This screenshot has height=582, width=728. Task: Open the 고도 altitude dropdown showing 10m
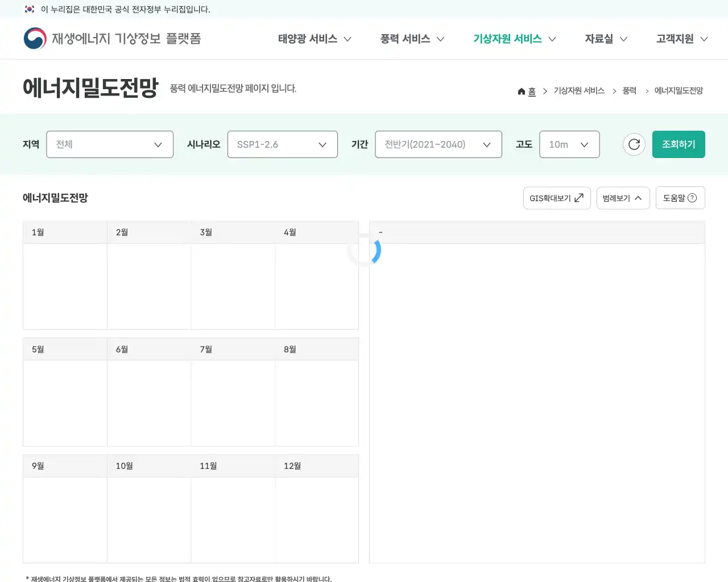coord(569,144)
